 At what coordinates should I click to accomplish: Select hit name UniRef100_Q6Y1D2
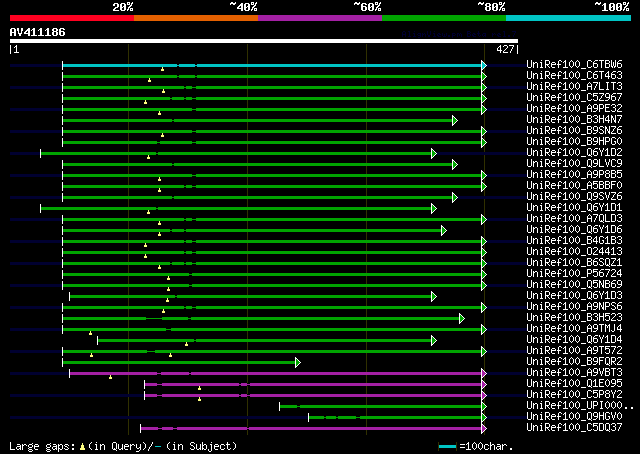[x=574, y=153]
